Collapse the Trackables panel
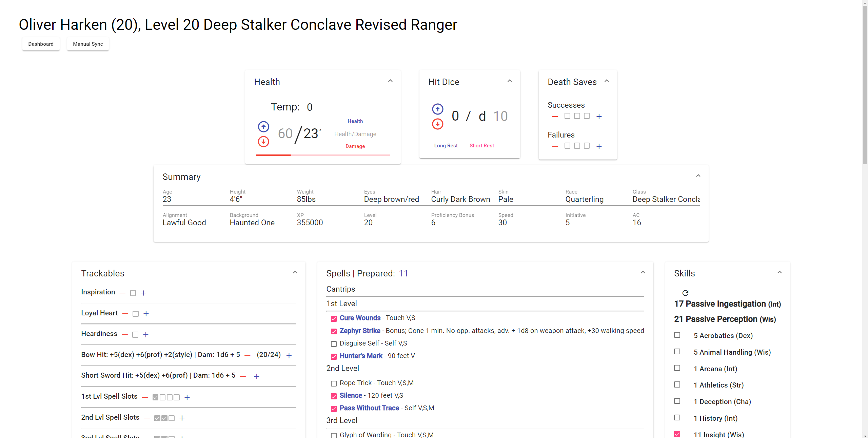The height and width of the screenshot is (438, 868). [x=295, y=272]
